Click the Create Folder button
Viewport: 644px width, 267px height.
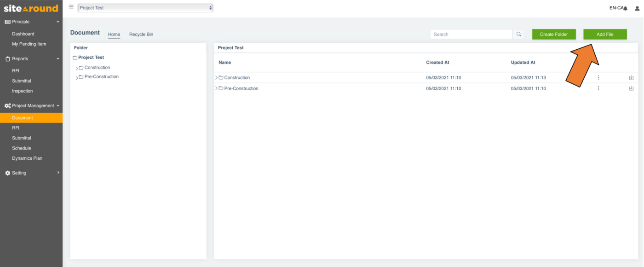pos(553,34)
